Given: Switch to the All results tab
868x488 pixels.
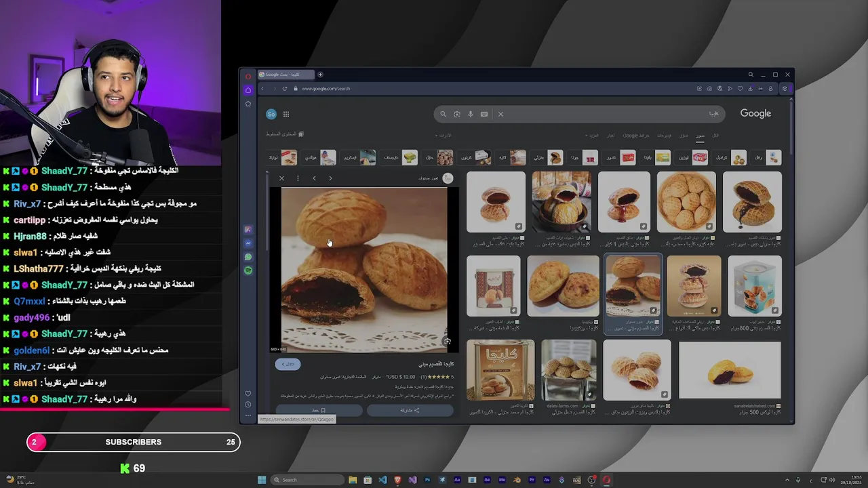Looking at the screenshot, I should pos(715,136).
